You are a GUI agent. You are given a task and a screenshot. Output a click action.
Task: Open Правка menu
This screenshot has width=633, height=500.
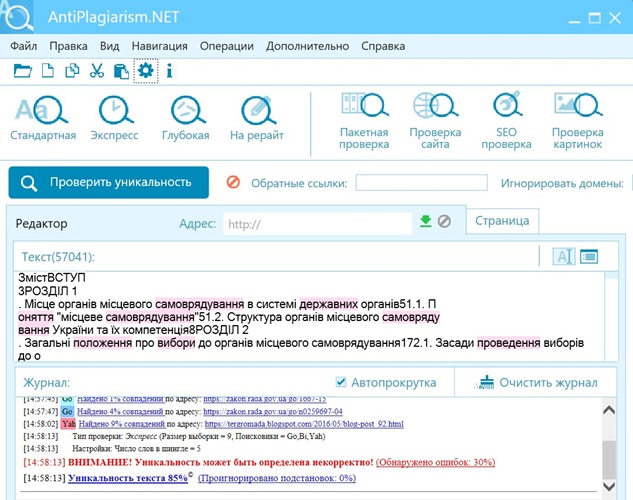[68, 46]
